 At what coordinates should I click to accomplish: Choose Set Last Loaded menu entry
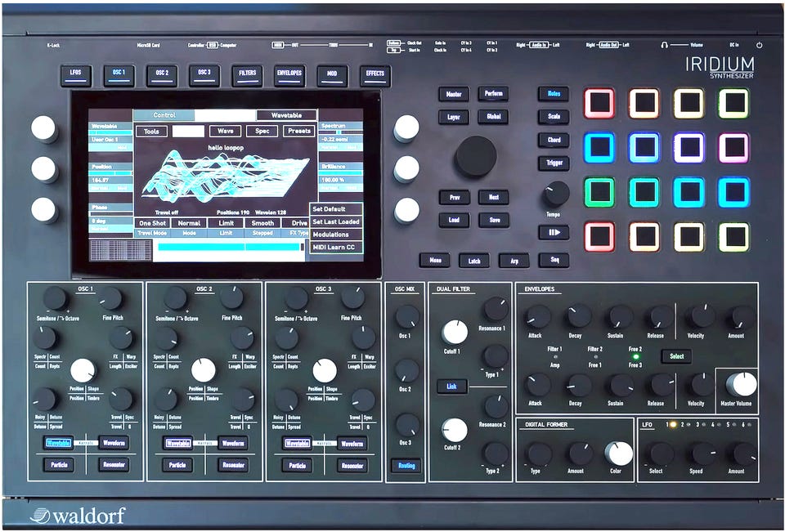click(x=336, y=221)
